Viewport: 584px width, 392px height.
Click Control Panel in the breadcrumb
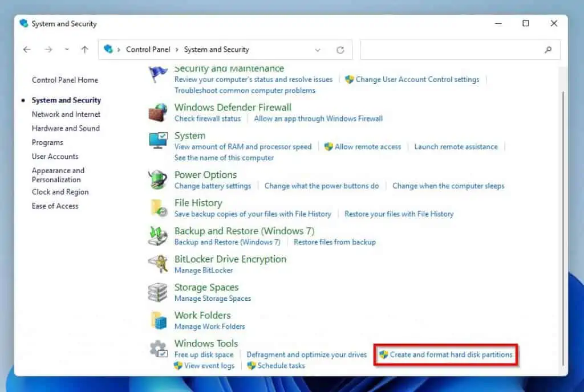coord(148,50)
